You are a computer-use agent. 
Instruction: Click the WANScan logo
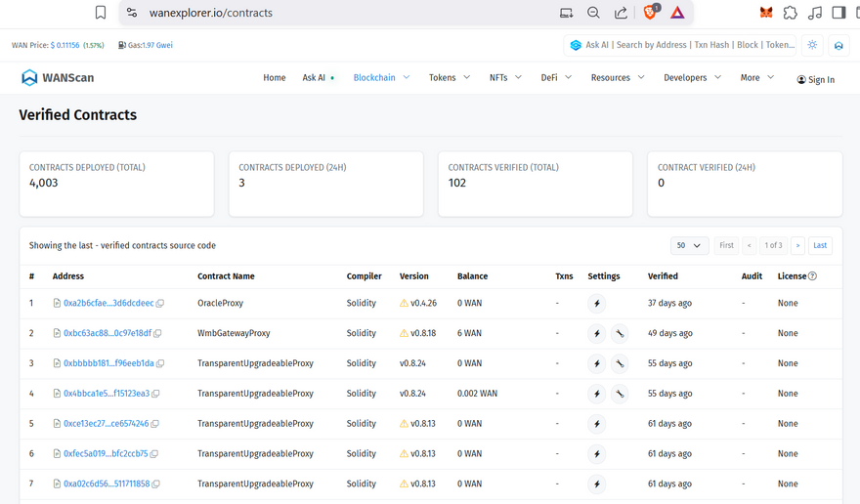(x=58, y=78)
